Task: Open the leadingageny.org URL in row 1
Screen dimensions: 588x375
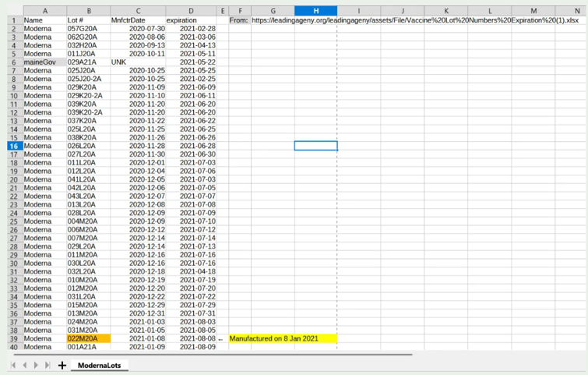Action: (413, 20)
